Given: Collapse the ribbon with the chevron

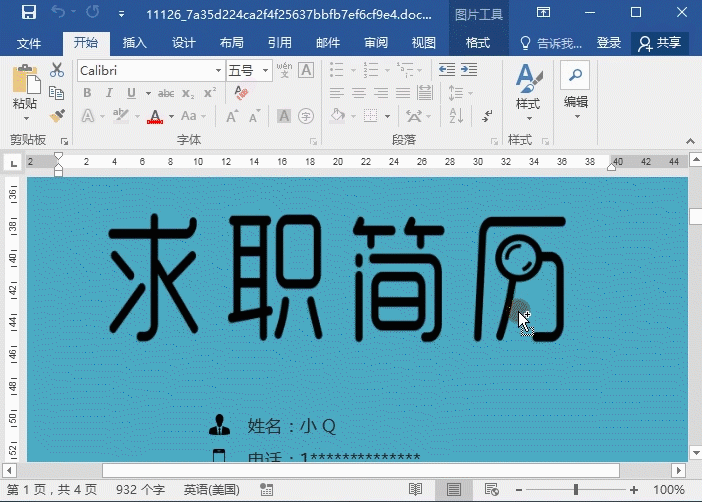Looking at the screenshot, I should [690, 141].
